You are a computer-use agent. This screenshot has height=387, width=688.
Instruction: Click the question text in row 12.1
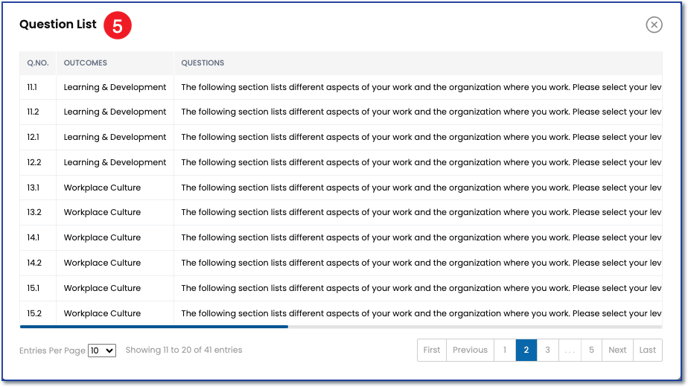coord(421,137)
